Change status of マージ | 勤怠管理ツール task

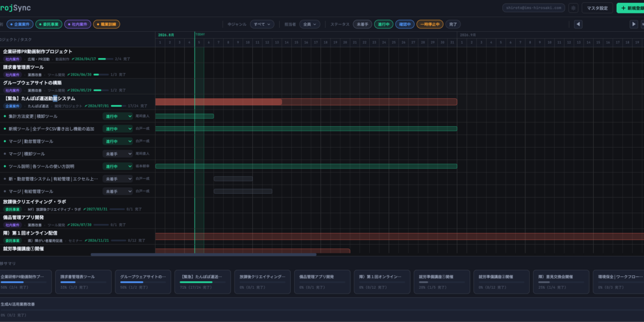point(118,141)
